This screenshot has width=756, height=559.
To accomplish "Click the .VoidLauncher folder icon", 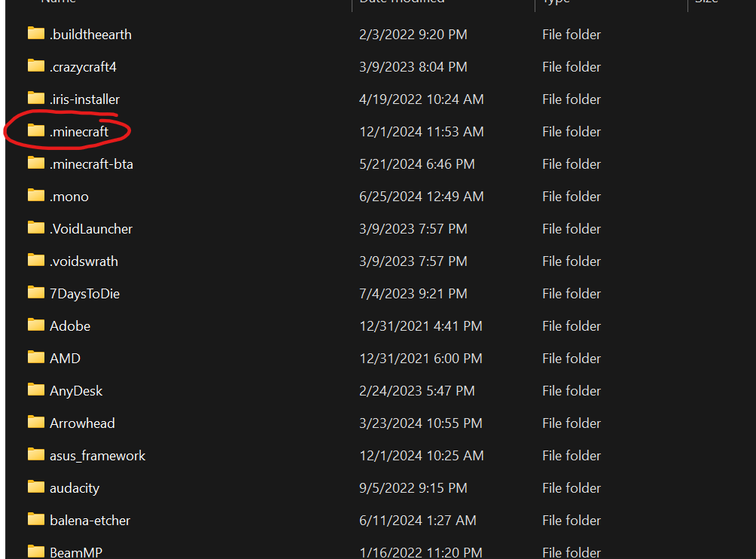I will (36, 228).
